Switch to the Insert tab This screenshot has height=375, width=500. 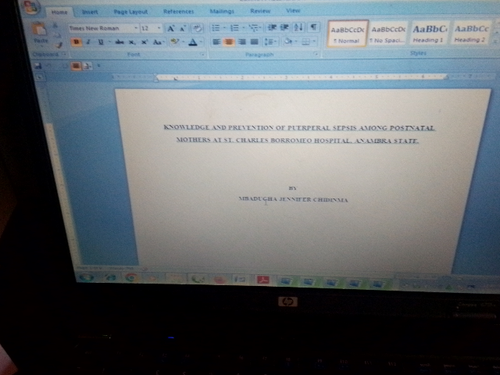point(90,12)
